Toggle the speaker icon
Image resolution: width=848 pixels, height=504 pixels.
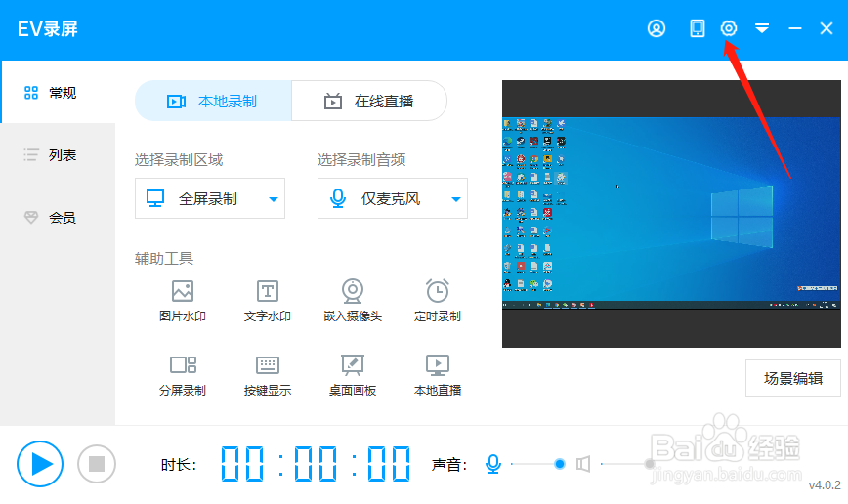[583, 464]
